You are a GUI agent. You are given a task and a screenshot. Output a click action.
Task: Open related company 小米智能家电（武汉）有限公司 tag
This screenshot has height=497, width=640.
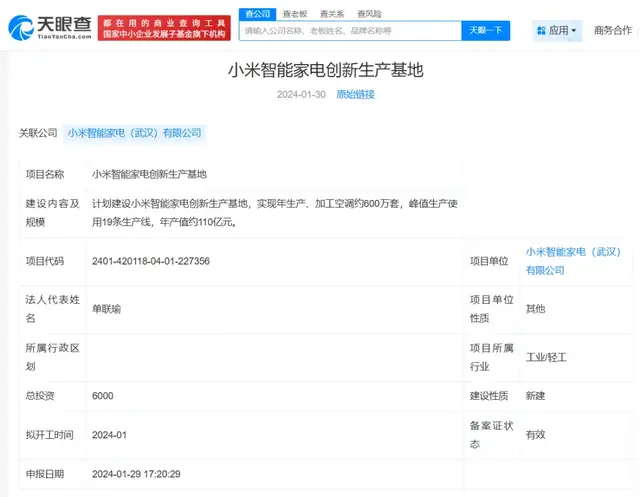[134, 133]
